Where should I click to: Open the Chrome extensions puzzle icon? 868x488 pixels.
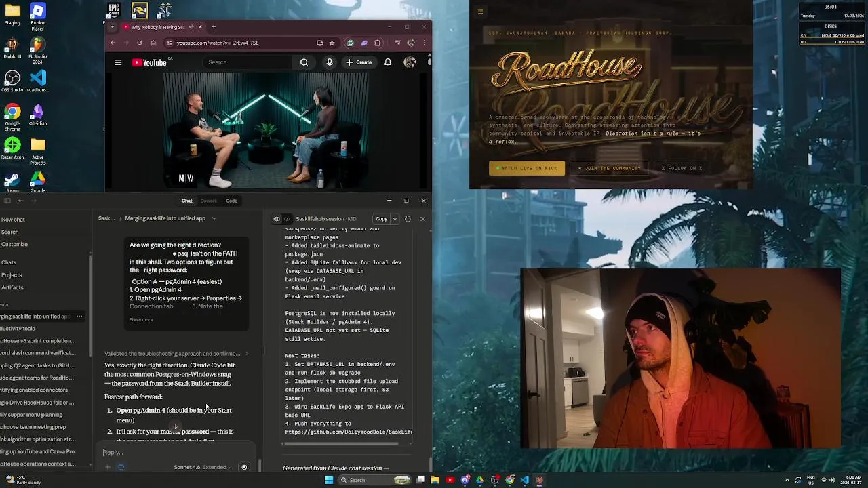point(378,43)
